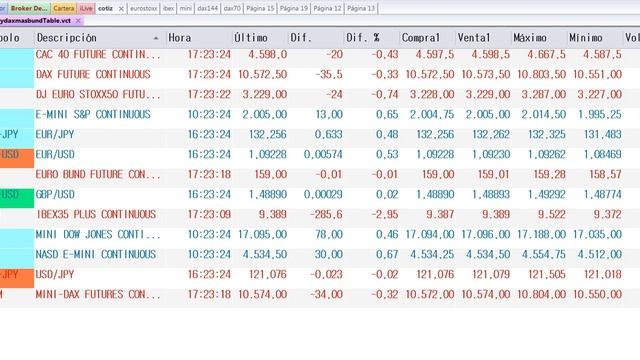Image resolution: width=640 pixels, height=360 pixels.
Task: Sort by Descripción column arrow
Action: pyautogui.click(x=156, y=38)
